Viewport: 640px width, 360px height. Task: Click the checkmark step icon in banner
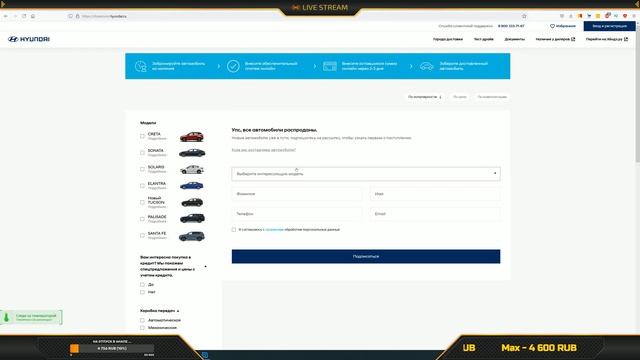coord(233,66)
